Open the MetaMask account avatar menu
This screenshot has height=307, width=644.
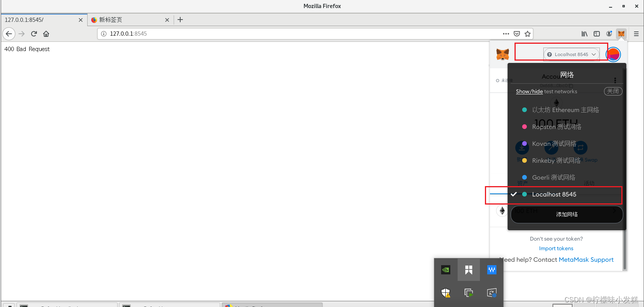613,54
